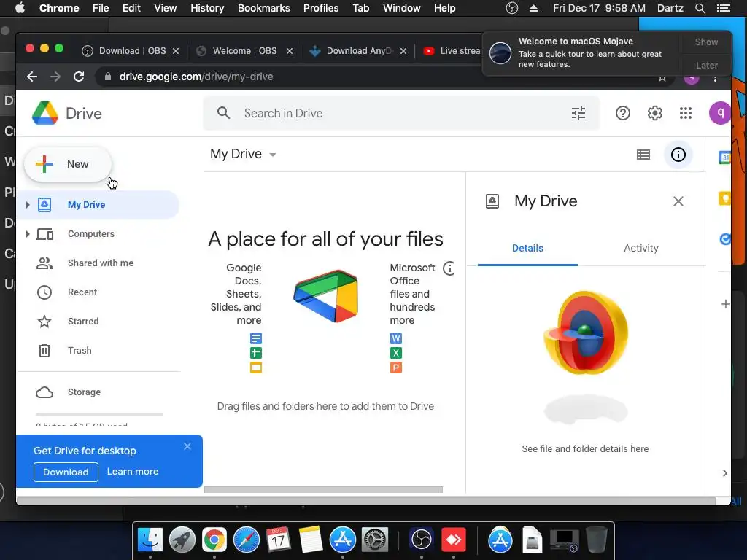Click the Get add-ons plus icon
747x560 pixels.
[725, 304]
